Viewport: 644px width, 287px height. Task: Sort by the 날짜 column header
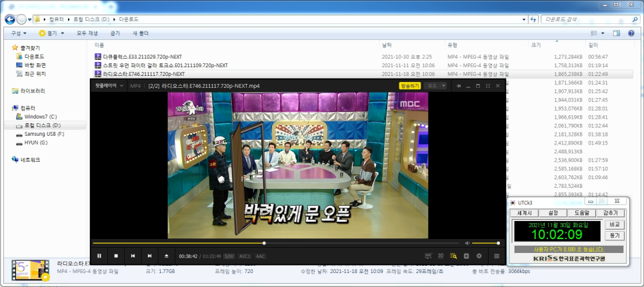point(387,45)
